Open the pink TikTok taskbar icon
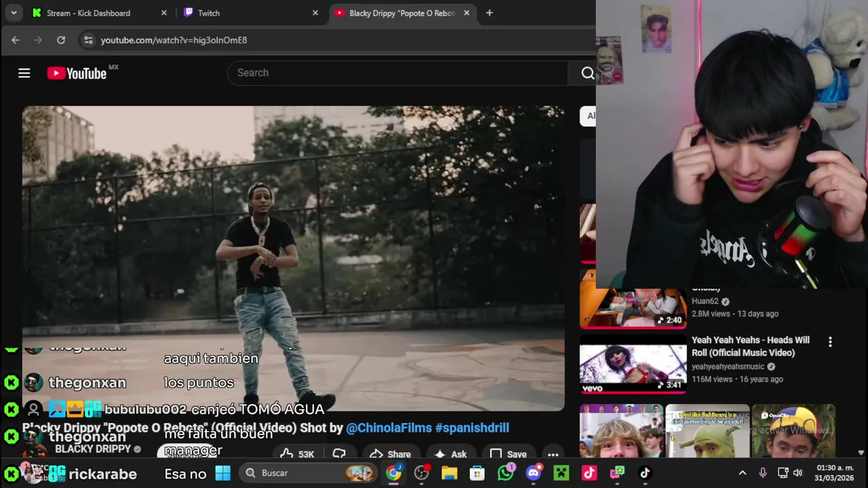Viewport: 868px width, 488px height. (589, 473)
